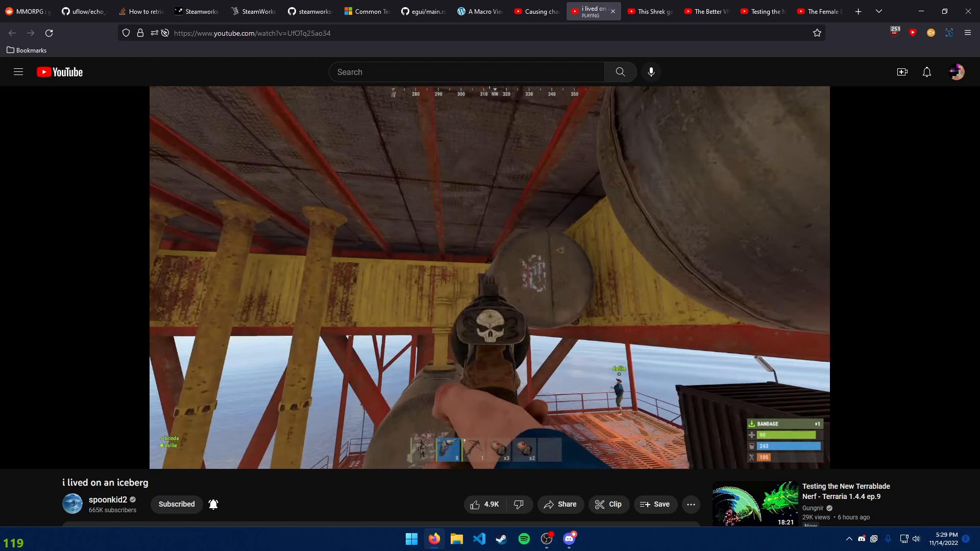Viewport: 980px width, 551px height.
Task: Click the Firefox address bar URL
Action: pos(252,33)
